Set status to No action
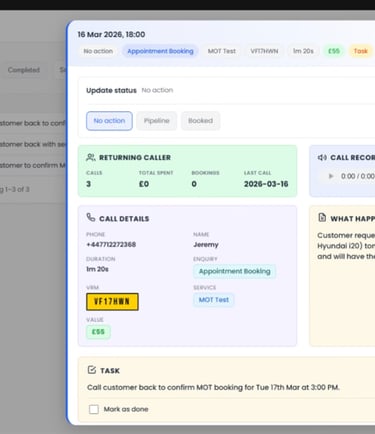The image size is (375, 434). [109, 121]
